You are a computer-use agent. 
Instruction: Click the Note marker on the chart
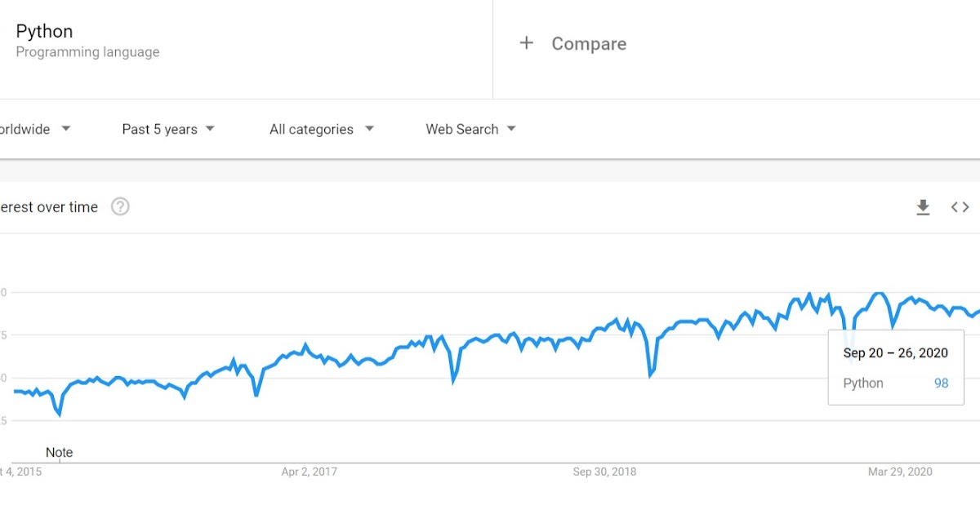click(59, 452)
